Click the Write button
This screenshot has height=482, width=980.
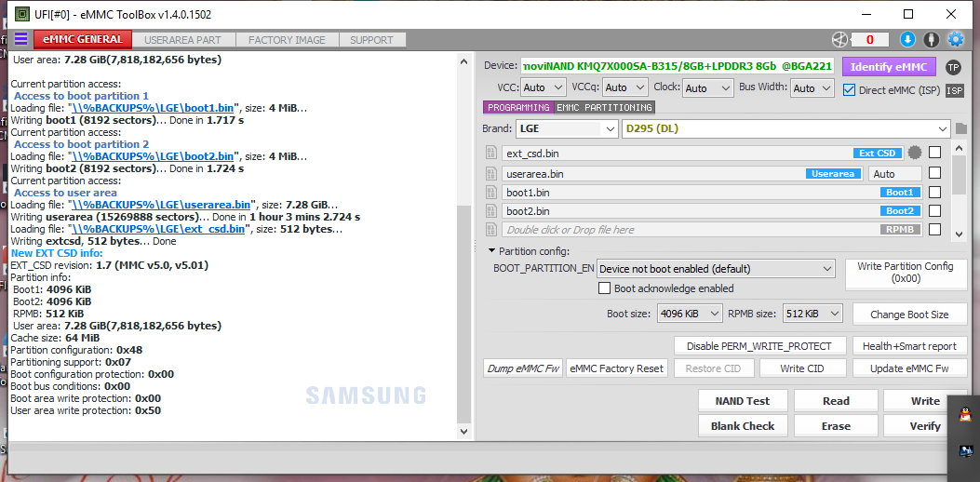[925, 401]
